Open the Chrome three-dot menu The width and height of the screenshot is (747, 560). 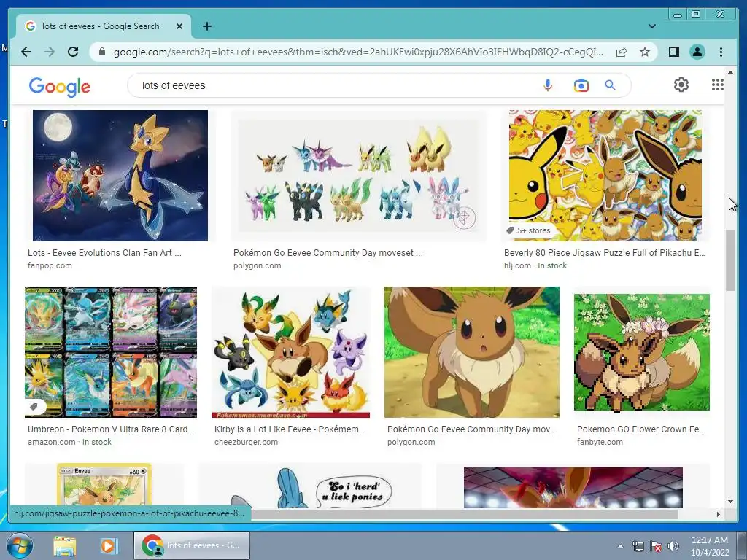[x=721, y=52]
